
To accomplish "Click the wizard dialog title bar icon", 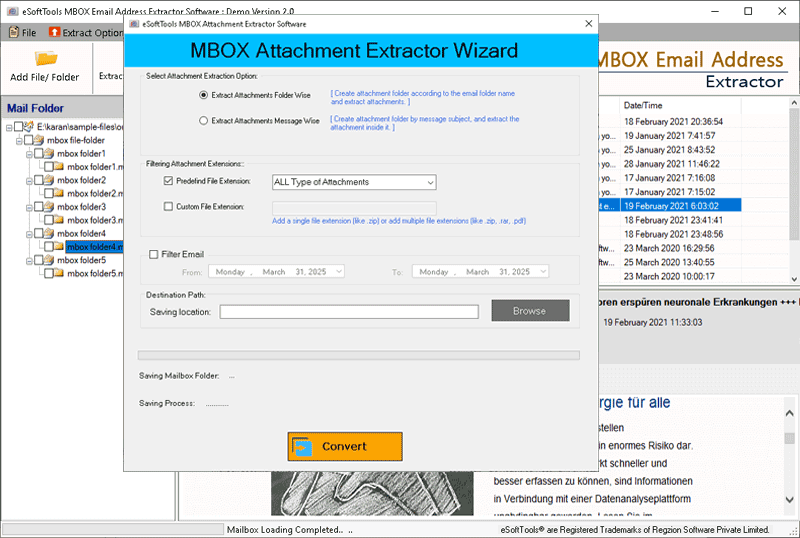I will point(134,24).
